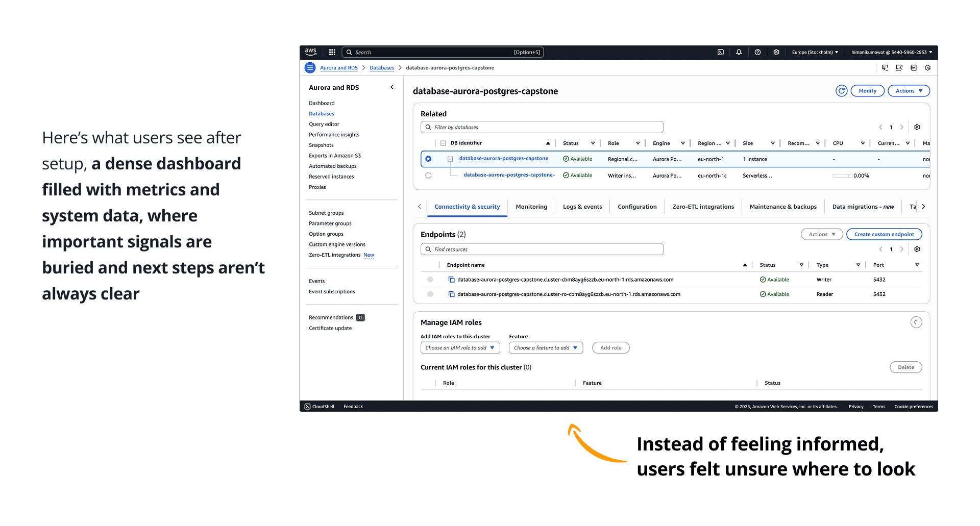Open Related table preferences gear
The width and height of the screenshot is (980, 526).
click(x=917, y=127)
